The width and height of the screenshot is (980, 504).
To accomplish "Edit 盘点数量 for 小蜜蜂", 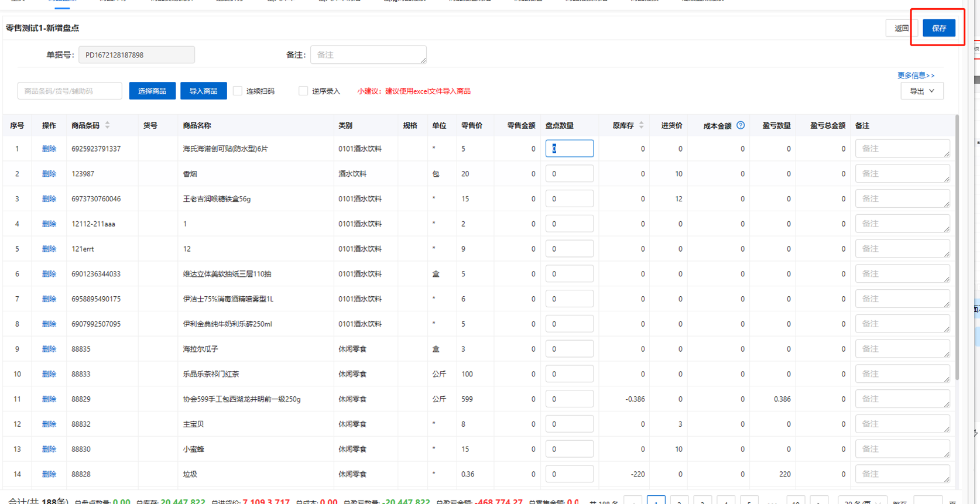I will pyautogui.click(x=570, y=449).
